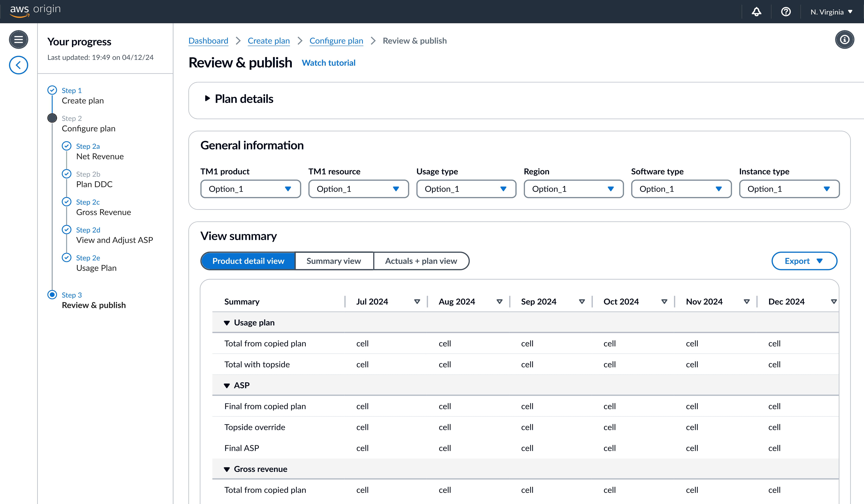Open the Jul 2024 column filter arrow
This screenshot has width=864, height=504.
pyautogui.click(x=417, y=302)
